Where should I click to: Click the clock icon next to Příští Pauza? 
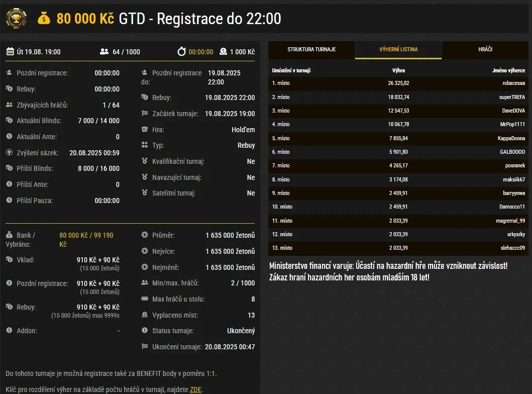coord(9,201)
